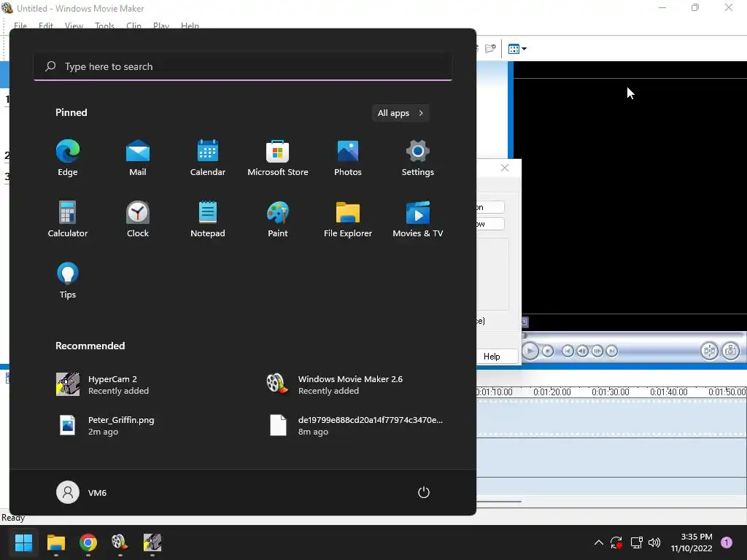The image size is (747, 560).
Task: Open the Calculator app
Action: pos(68,219)
